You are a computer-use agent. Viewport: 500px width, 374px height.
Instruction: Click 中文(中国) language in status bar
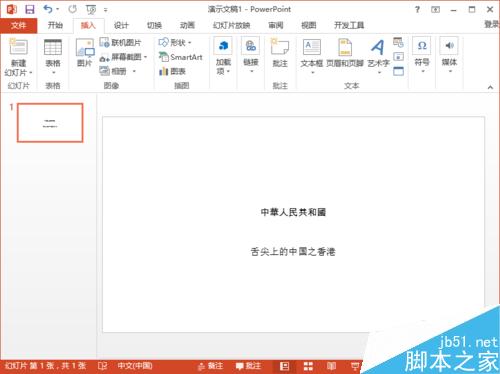tap(135, 366)
